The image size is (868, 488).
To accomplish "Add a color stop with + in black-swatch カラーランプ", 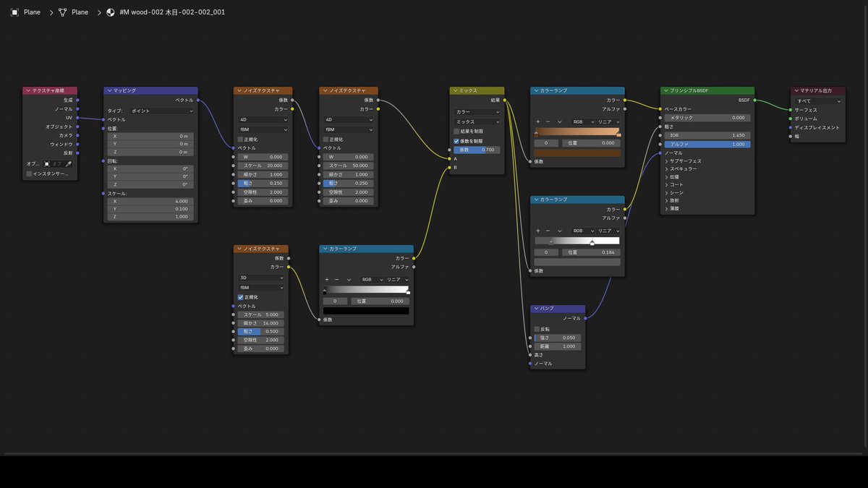I will [x=326, y=279].
